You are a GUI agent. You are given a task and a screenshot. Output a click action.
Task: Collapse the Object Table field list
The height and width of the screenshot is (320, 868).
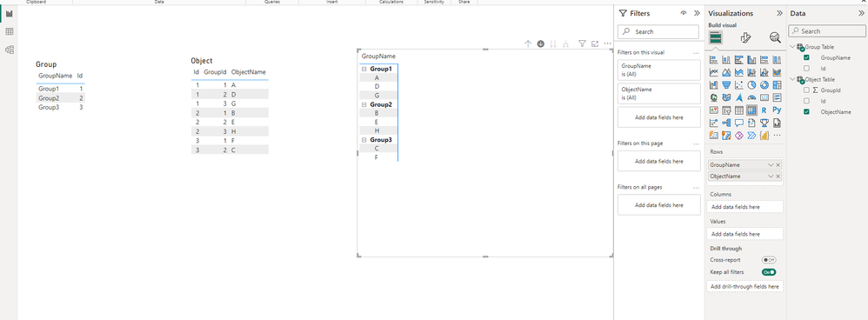pyautogui.click(x=792, y=79)
